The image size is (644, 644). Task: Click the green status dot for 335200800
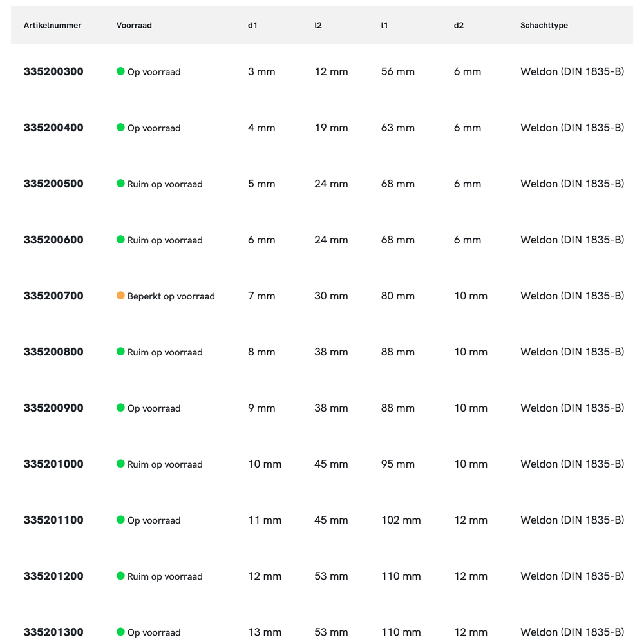click(x=120, y=352)
